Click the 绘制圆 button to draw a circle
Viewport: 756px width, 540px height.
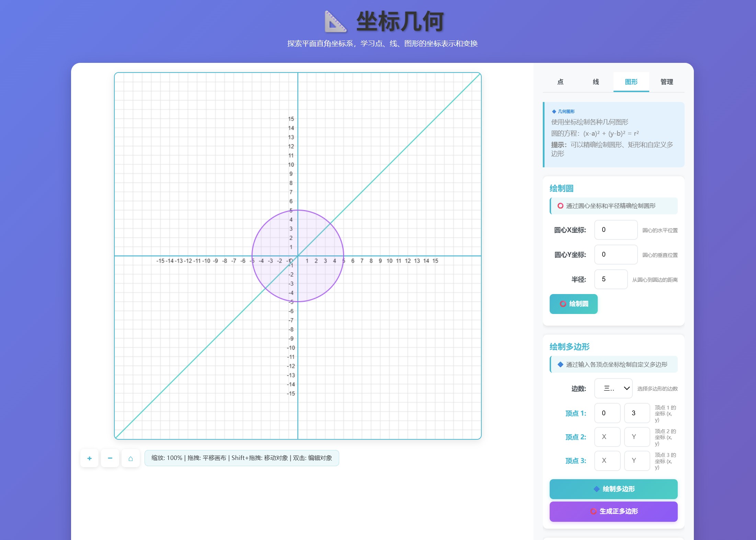[x=573, y=304]
